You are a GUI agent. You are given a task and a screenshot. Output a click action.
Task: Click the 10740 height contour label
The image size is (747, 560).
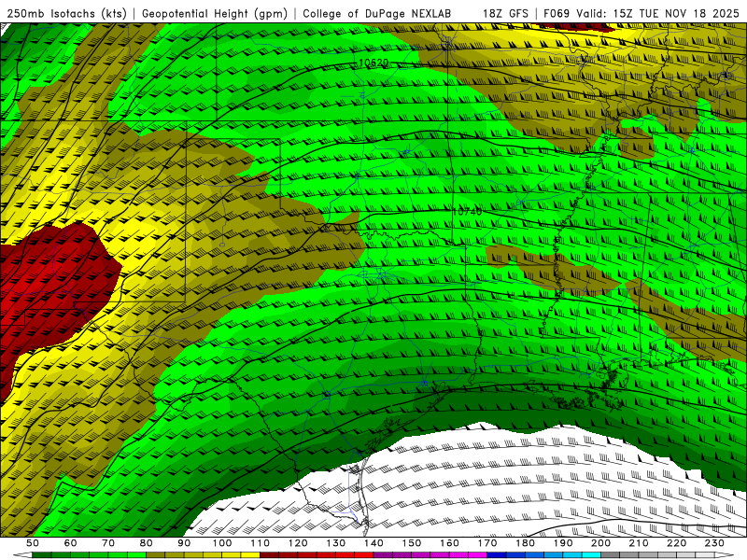(467, 211)
